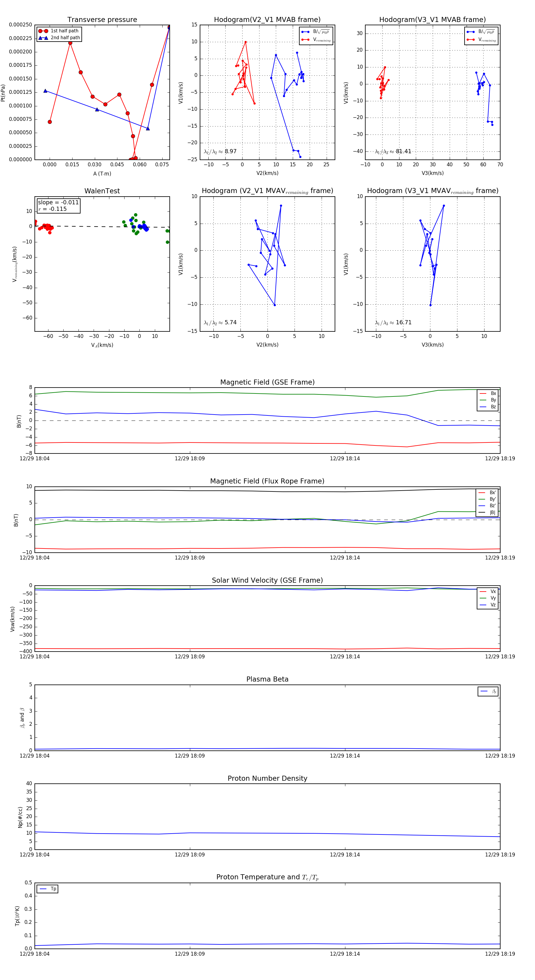Click WalenTest x-axis label 'V_A(km/s)'
The image size is (535, 980).
(102, 345)
